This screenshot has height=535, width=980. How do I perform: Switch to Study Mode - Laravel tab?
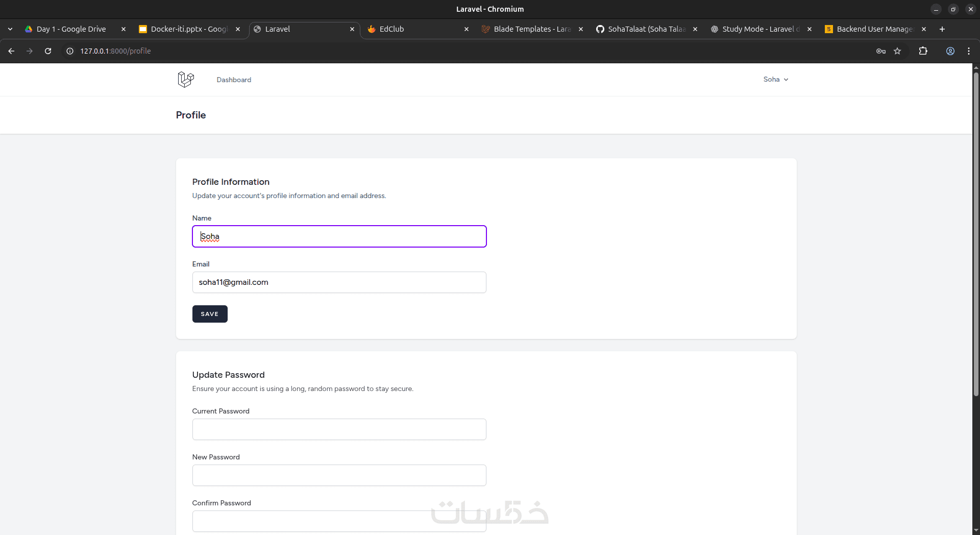pos(761,29)
